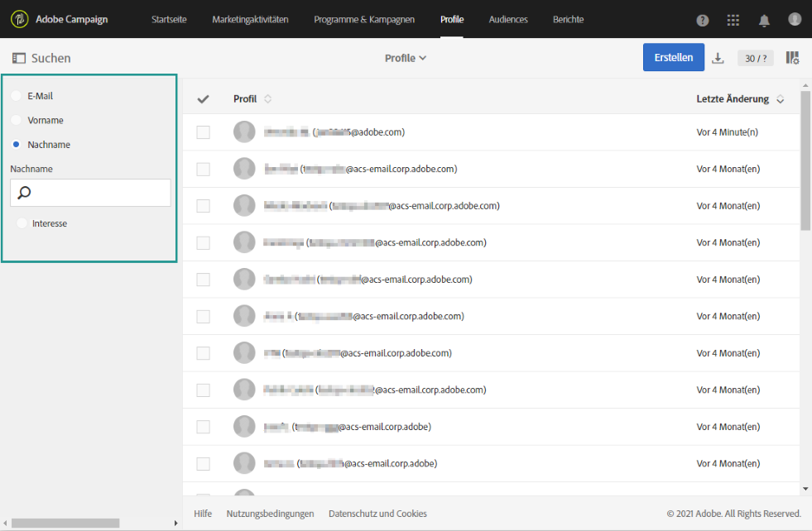This screenshot has height=531, width=812.
Task: Click the avatar of the @adobe.com profile
Action: coord(244,132)
